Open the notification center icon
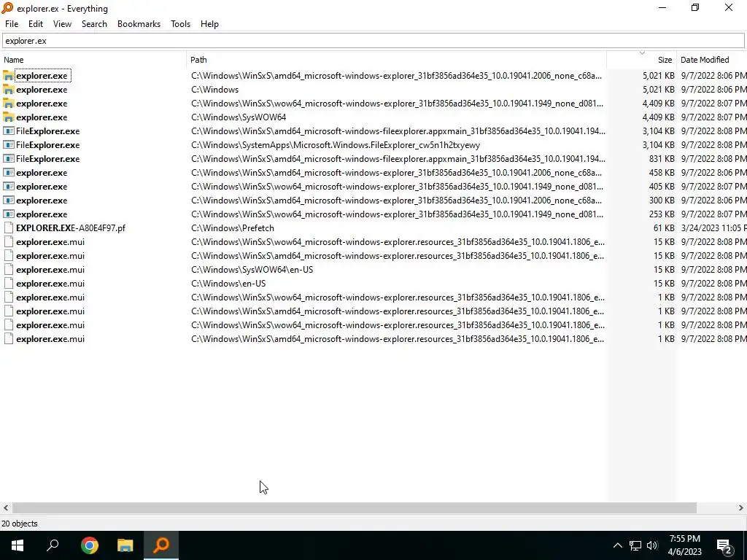The image size is (747, 560). [724, 546]
